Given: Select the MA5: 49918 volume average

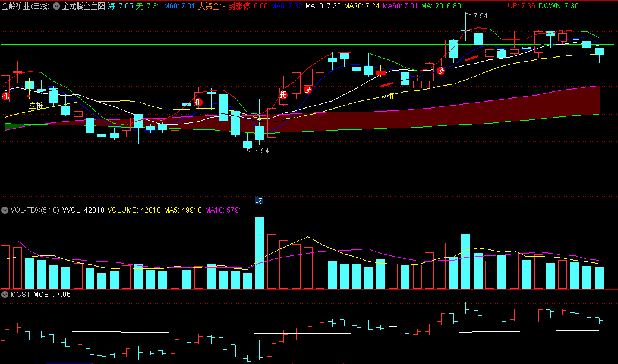Looking at the screenshot, I should point(183,210).
